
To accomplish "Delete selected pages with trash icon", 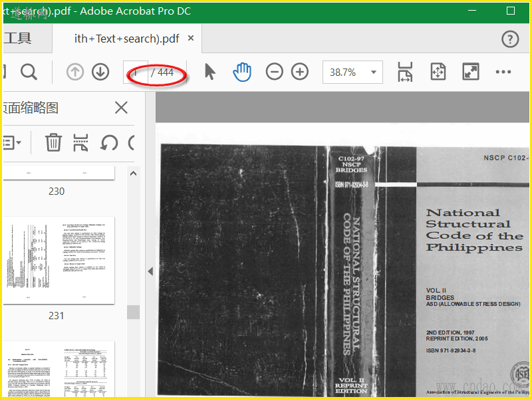I will [54, 142].
